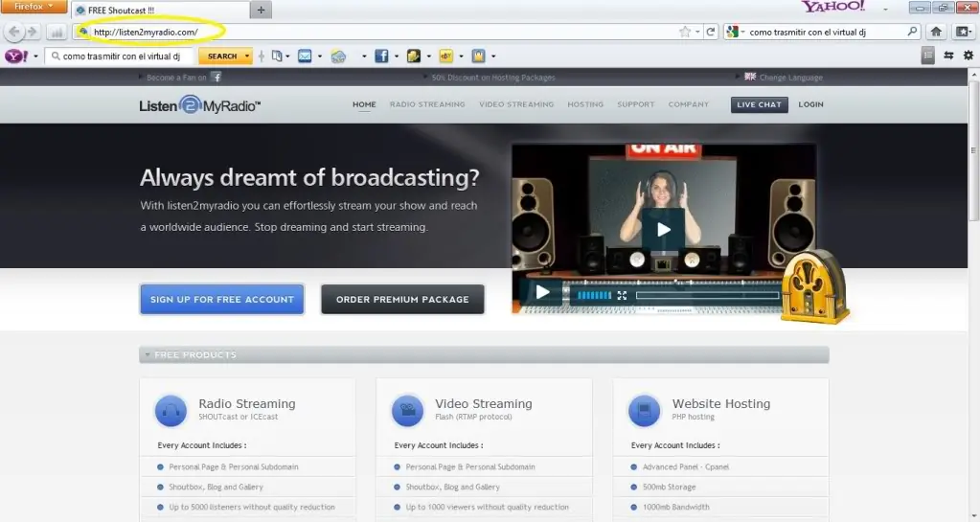This screenshot has height=522, width=980.
Task: Open the HOME menu item
Action: click(x=364, y=104)
